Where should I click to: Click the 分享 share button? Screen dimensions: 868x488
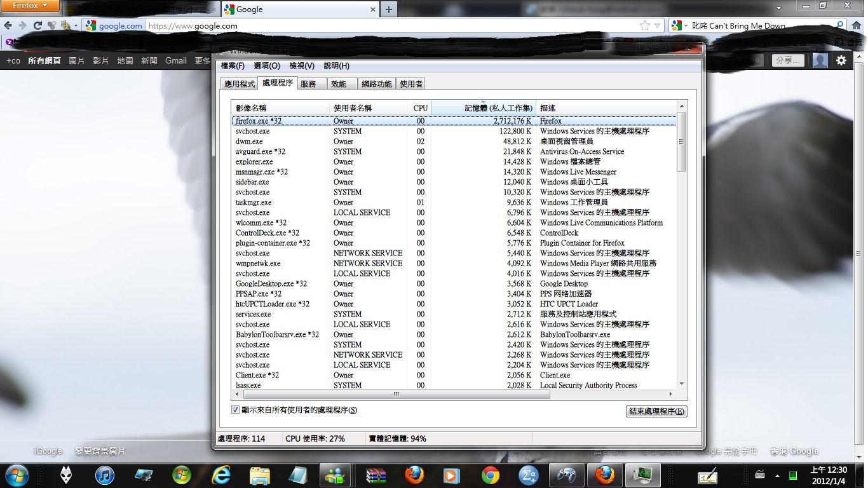coord(788,60)
